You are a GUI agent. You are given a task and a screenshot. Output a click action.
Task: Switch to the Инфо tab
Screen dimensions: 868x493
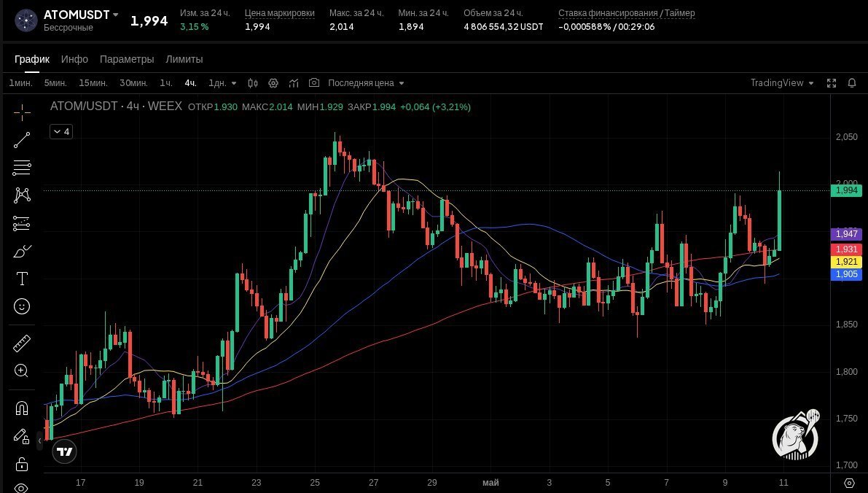(x=75, y=59)
